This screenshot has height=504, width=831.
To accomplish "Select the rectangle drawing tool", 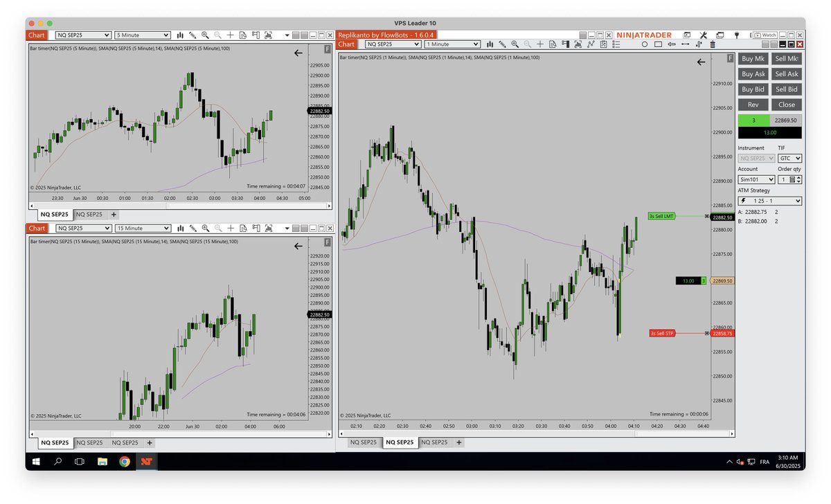I will [x=658, y=44].
